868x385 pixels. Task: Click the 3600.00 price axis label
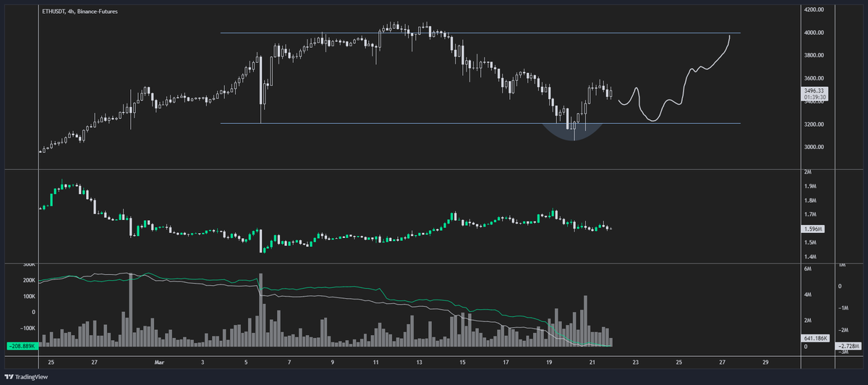click(814, 78)
